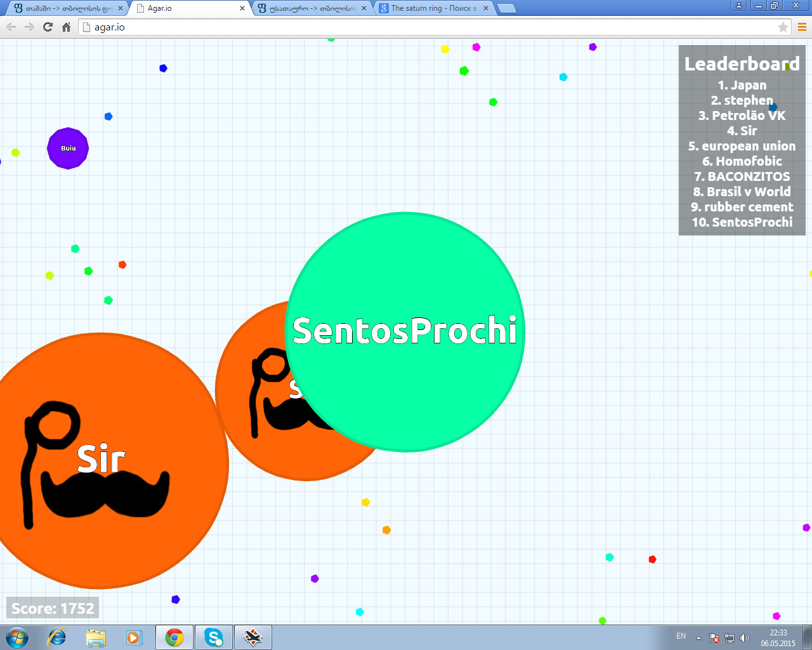
Task: Click the large orange cell labeled Sir
Action: click(100, 461)
